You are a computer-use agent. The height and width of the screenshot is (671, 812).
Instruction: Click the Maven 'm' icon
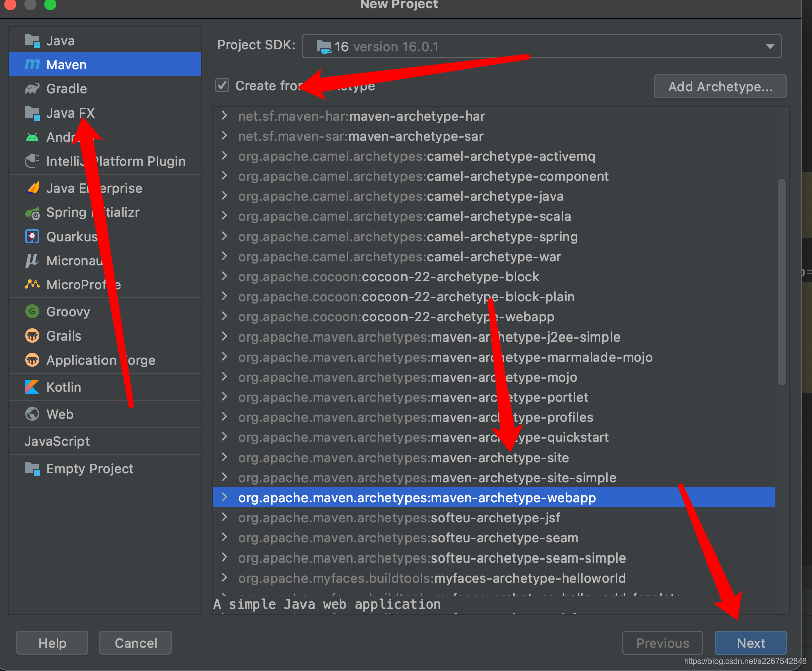tap(32, 65)
